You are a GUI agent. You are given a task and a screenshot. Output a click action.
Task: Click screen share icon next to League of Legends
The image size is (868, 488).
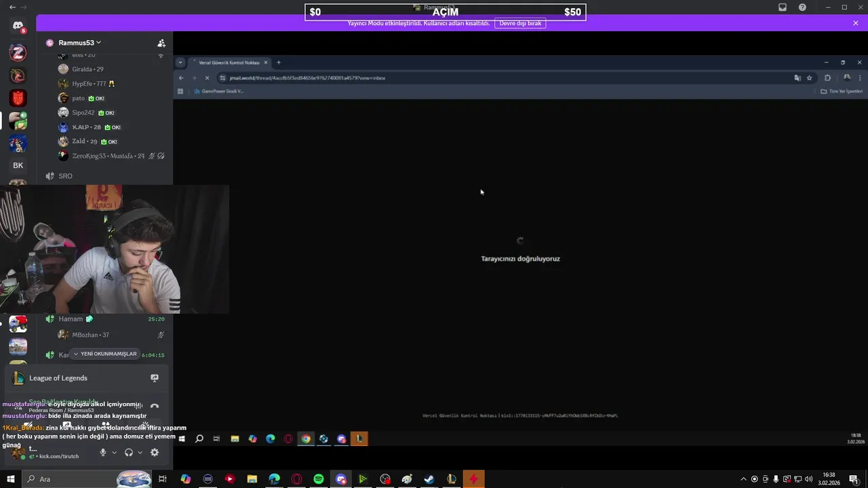pos(155,378)
